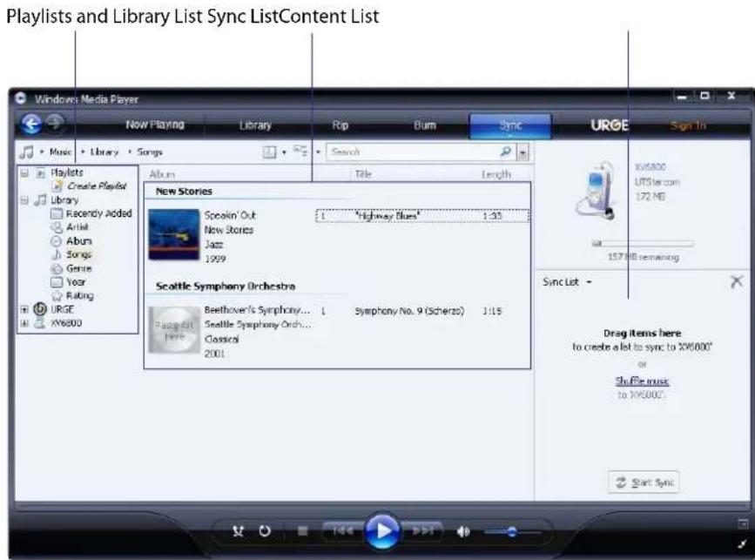Viewport: 755px width, 560px height.
Task: Collapse the Playlists tree node
Action: (25, 172)
